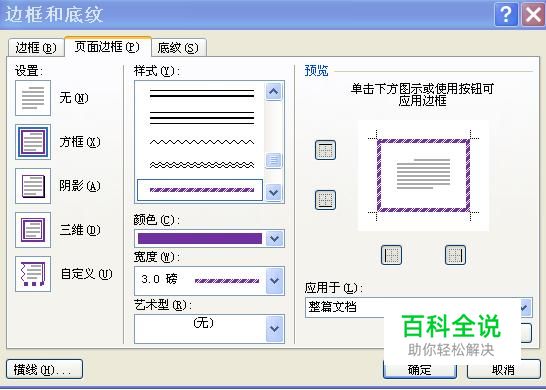Image resolution: width=546 pixels, height=390 pixels.
Task: Close the 边框和底纹 dialog
Action: pyautogui.click(x=533, y=15)
